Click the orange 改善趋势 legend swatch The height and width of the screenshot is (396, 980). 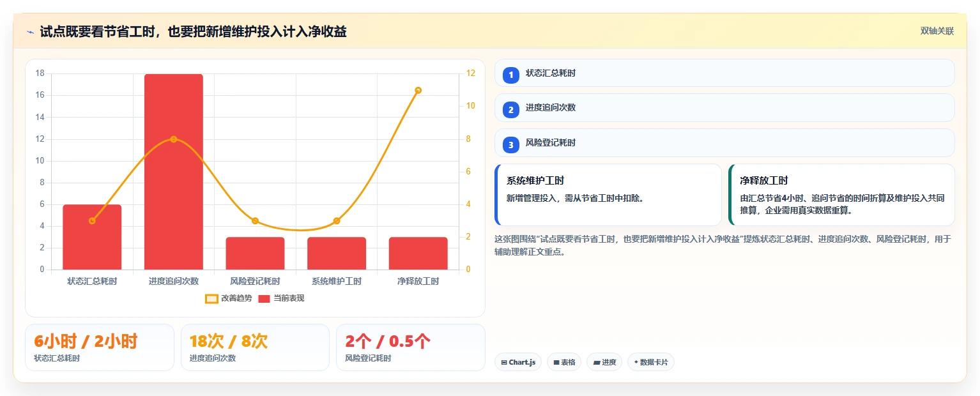212,298
